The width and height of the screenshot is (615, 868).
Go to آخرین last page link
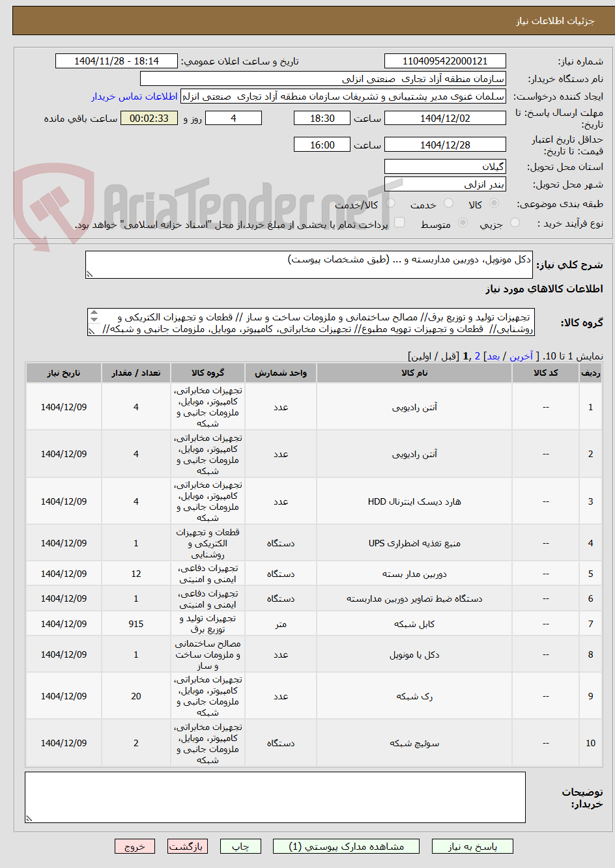coord(521,356)
